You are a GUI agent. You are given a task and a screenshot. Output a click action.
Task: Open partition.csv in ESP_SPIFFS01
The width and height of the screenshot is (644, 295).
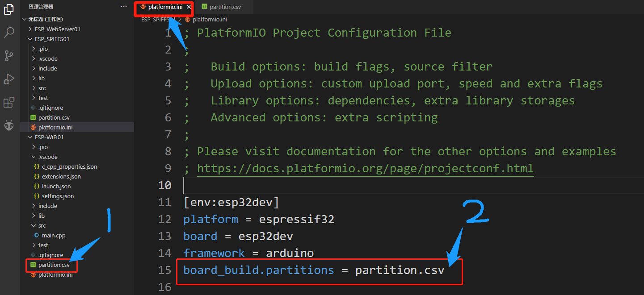[76, 117]
